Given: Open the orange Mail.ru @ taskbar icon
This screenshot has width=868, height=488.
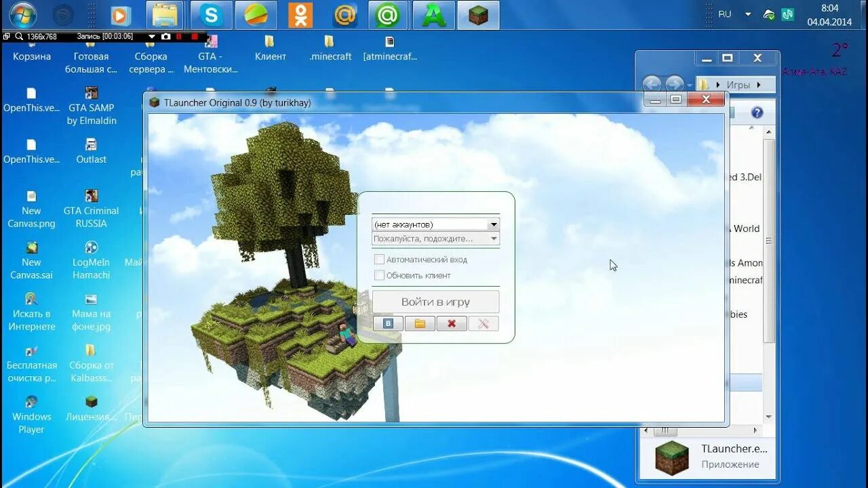Looking at the screenshot, I should [x=344, y=15].
